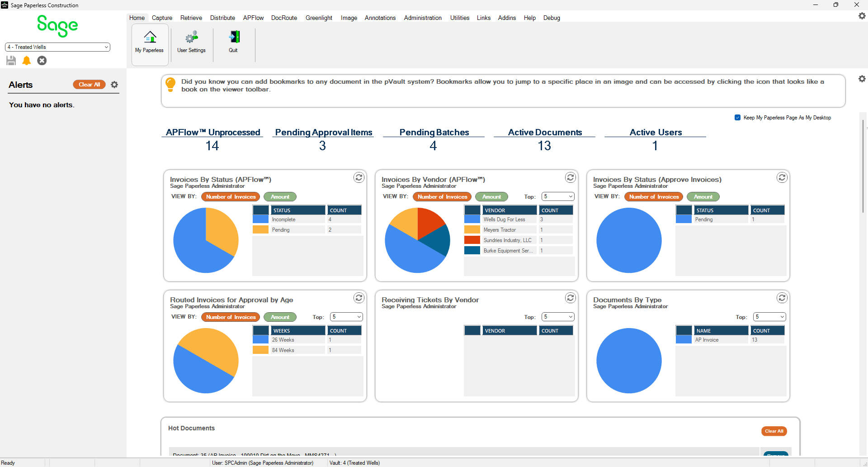Select Amount view in Invoices By Status (APFlow)

tap(280, 197)
